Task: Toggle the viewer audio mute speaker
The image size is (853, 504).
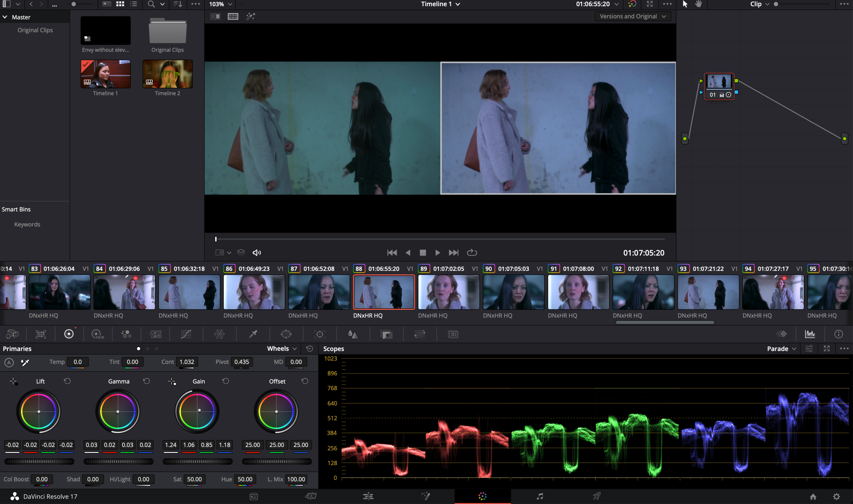Action: 257,253
